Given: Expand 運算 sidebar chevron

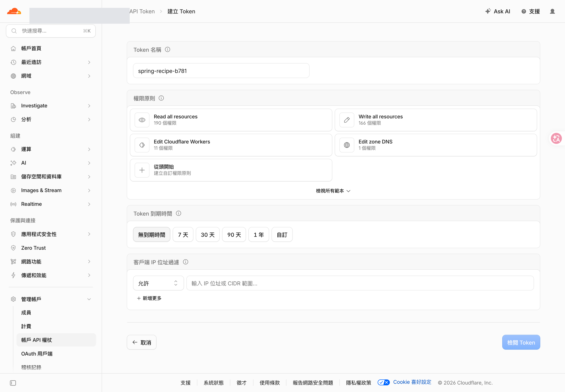Looking at the screenshot, I should tap(89, 149).
